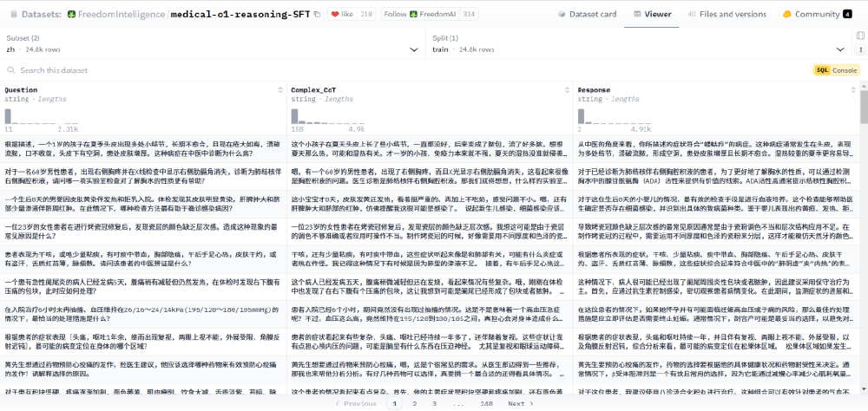Screen dimensions: 868x411
Task: Open Question cell starting 根据描述，一个1岁的孩子
Action: (143, 149)
